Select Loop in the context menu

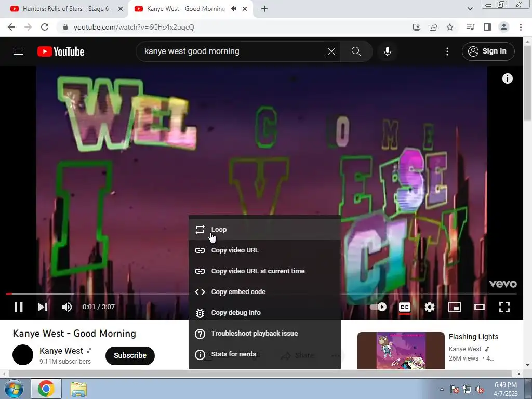tap(264, 230)
